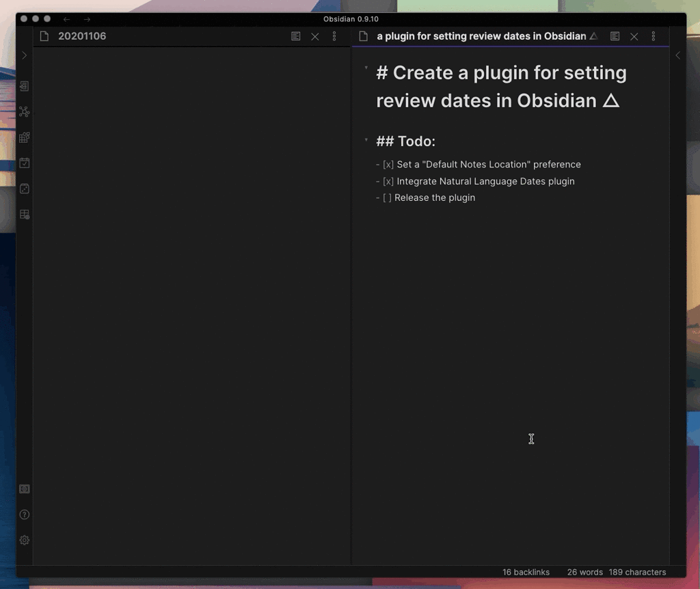Open the Help dialog
Screen dimensions: 700x589
click(x=24, y=515)
